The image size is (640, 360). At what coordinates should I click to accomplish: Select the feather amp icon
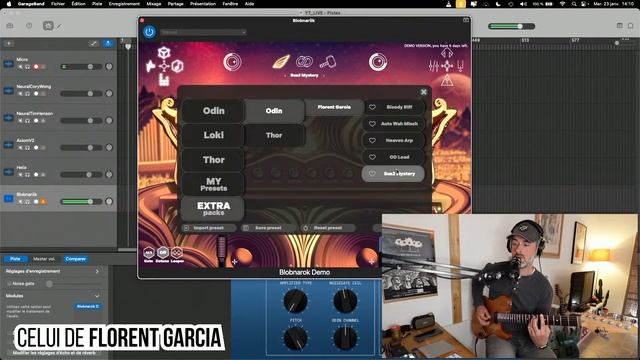tap(281, 62)
